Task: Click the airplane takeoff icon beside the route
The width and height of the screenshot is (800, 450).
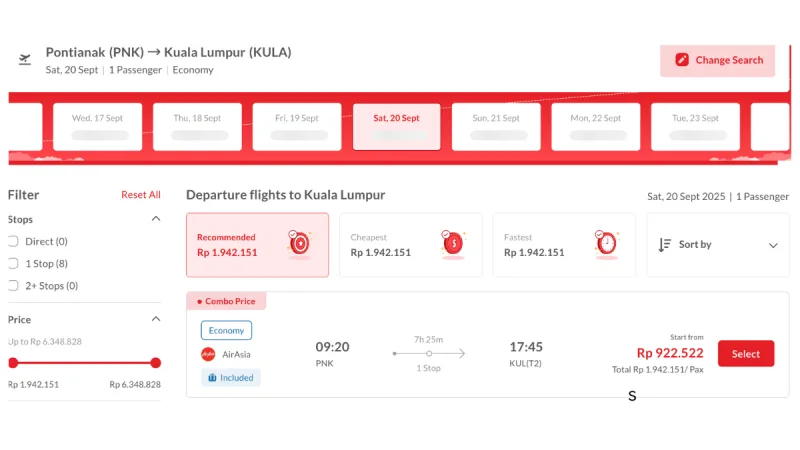Action: click(x=24, y=60)
